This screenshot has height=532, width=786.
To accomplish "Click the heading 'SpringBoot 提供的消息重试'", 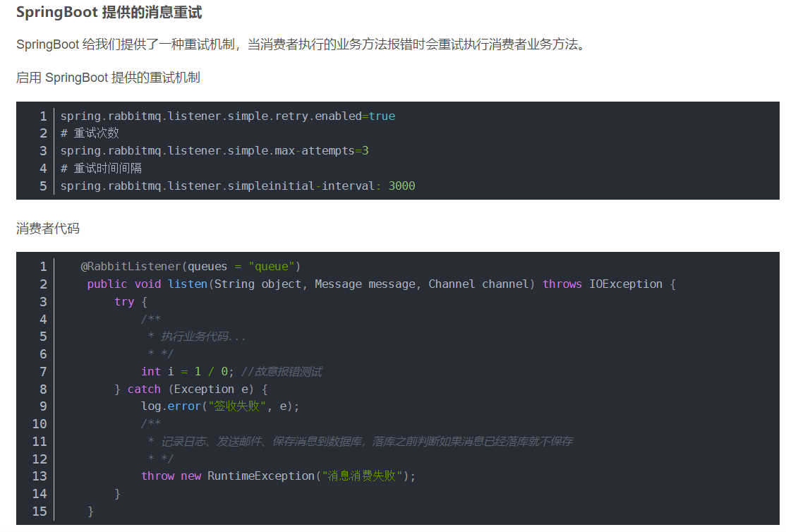I will click(109, 12).
